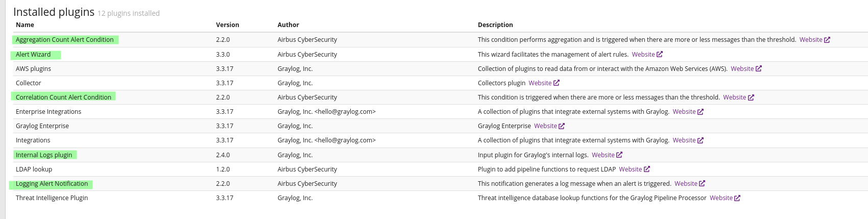868x219 pixels.
Task: Click external link icon beside AWS plugins Website
Action: pos(759,68)
